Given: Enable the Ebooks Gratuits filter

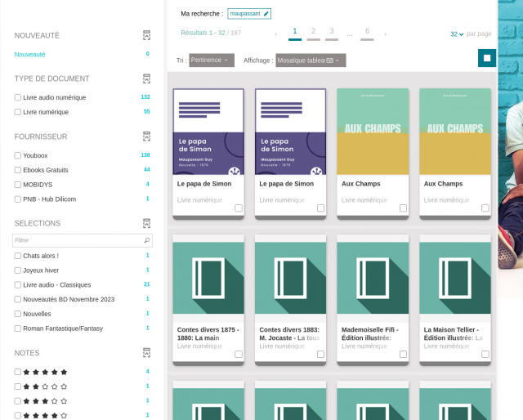Looking at the screenshot, I should point(18,170).
